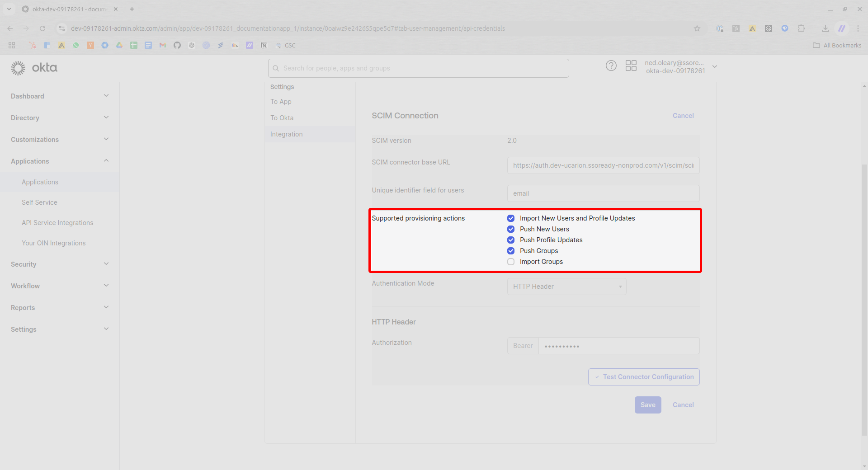The height and width of the screenshot is (470, 868).
Task: Uncheck the Push Groups checkbox
Action: (x=511, y=251)
